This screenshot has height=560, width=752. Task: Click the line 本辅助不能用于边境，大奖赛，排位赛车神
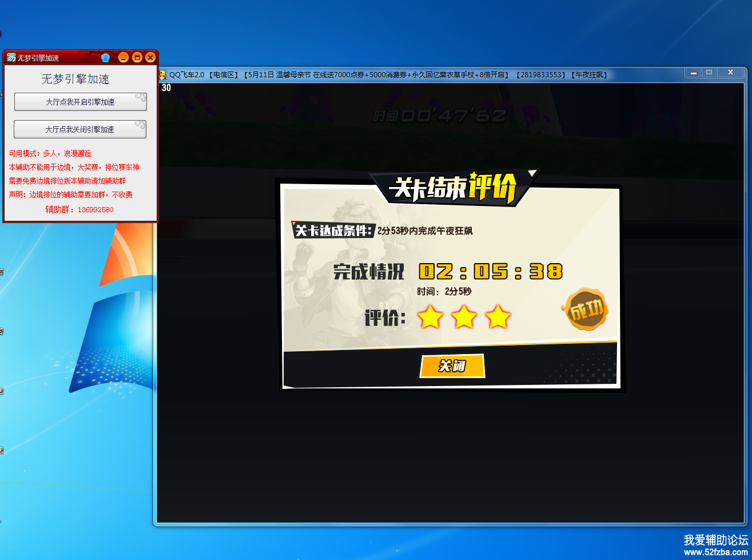click(x=74, y=167)
